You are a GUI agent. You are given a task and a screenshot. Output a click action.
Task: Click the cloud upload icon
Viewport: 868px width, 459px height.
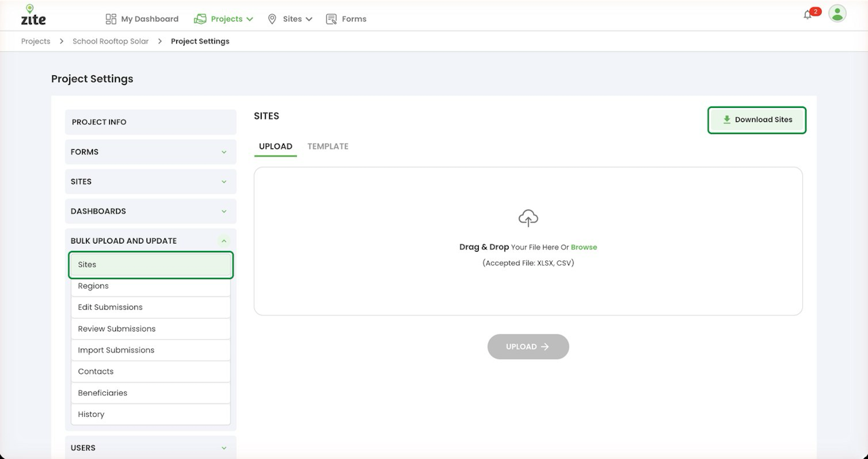(528, 218)
